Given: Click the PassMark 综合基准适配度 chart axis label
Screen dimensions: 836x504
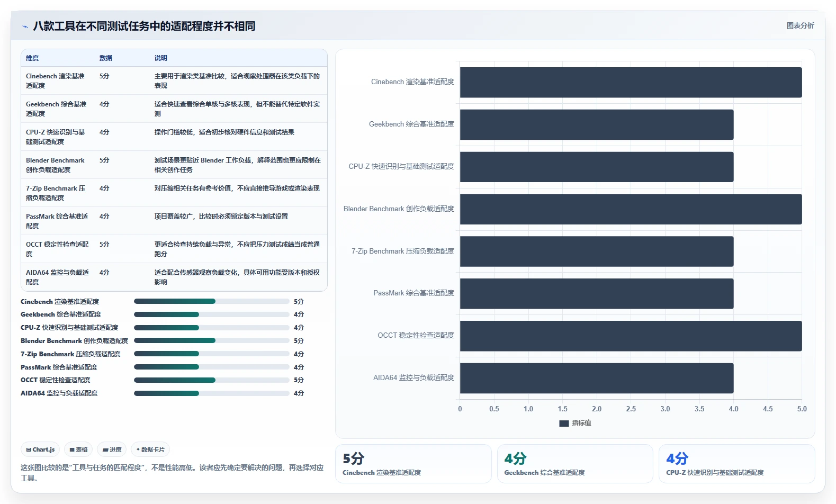Looking at the screenshot, I should (413, 293).
